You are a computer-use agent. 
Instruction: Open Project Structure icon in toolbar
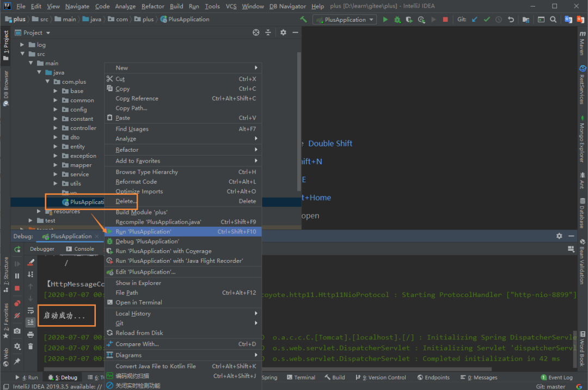[x=526, y=20]
